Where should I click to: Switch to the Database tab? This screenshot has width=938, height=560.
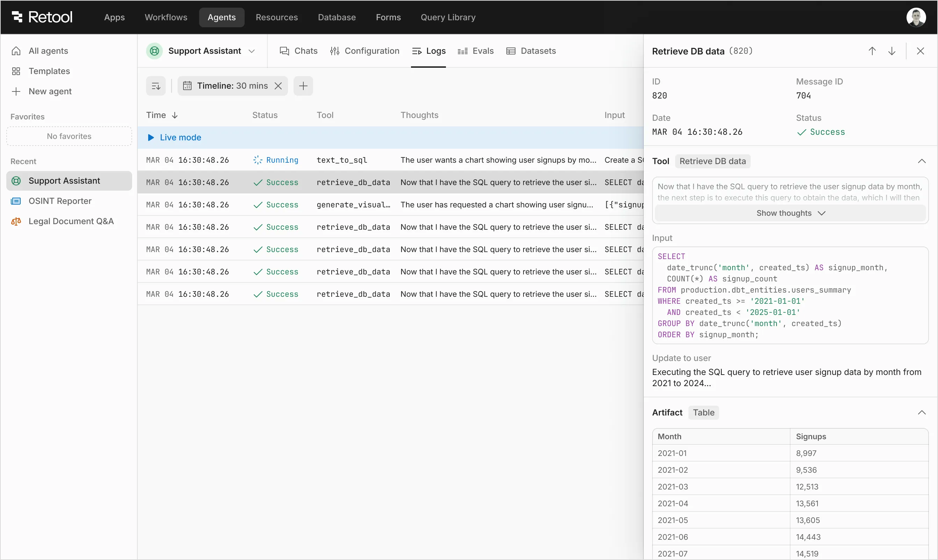(x=337, y=17)
